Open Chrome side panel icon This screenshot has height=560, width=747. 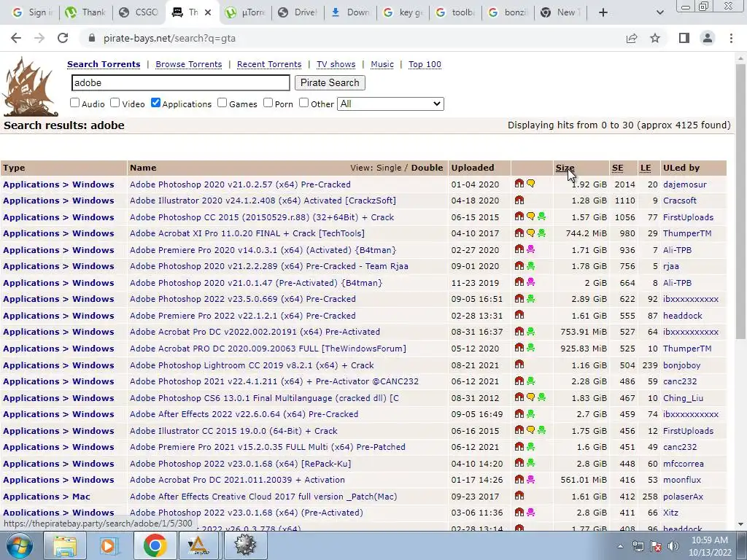(x=684, y=38)
